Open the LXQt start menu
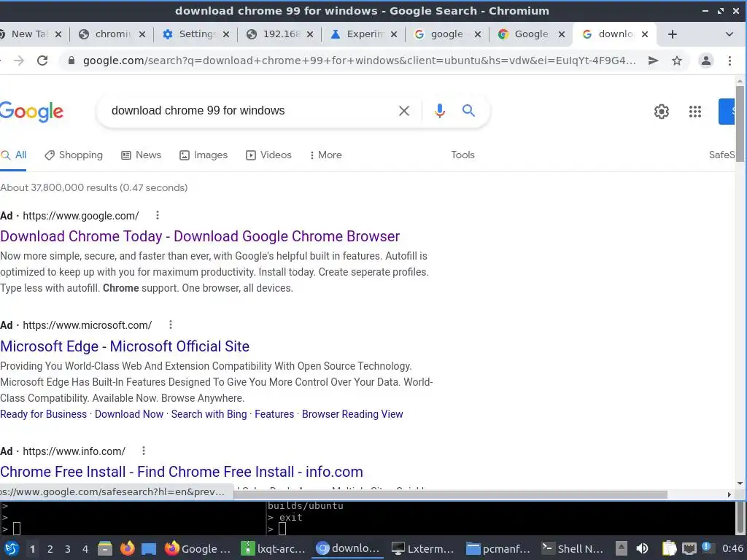The height and width of the screenshot is (560, 747). coord(12,548)
